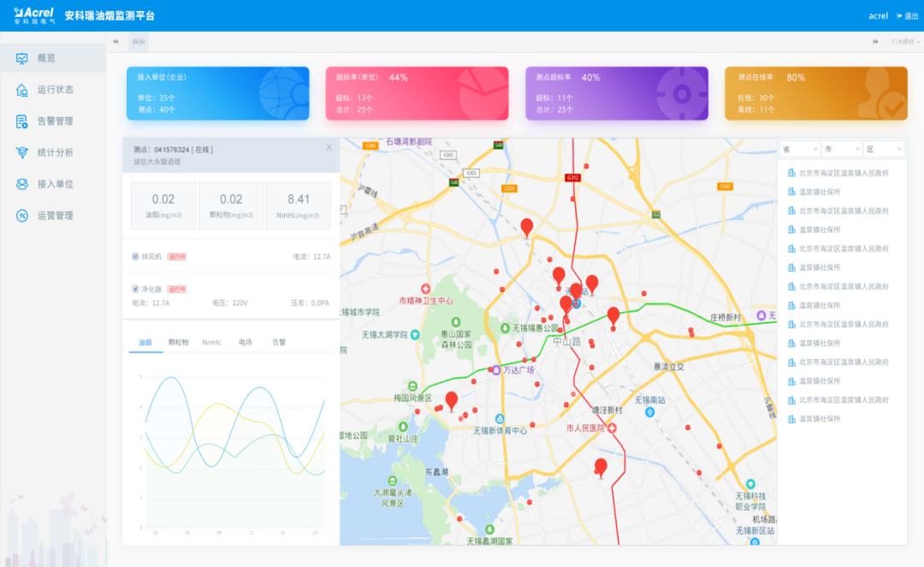The height and width of the screenshot is (567, 924).
Task: Select the 电场 chart tab
Action: (246, 342)
